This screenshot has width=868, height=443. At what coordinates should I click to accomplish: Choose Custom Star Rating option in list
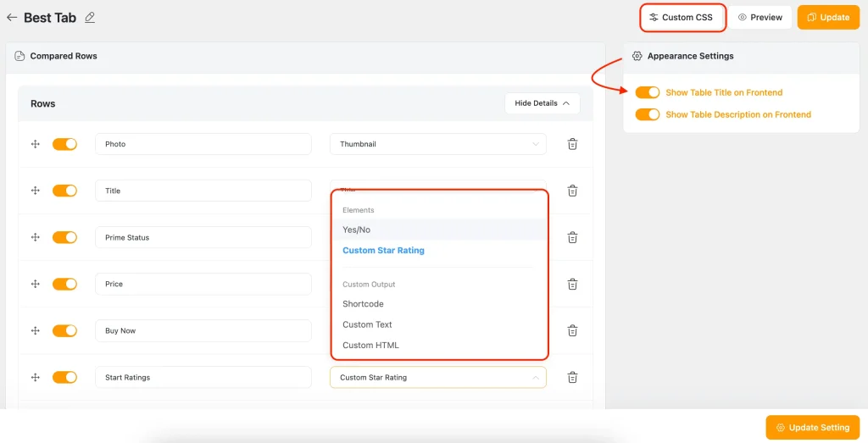(438, 251)
